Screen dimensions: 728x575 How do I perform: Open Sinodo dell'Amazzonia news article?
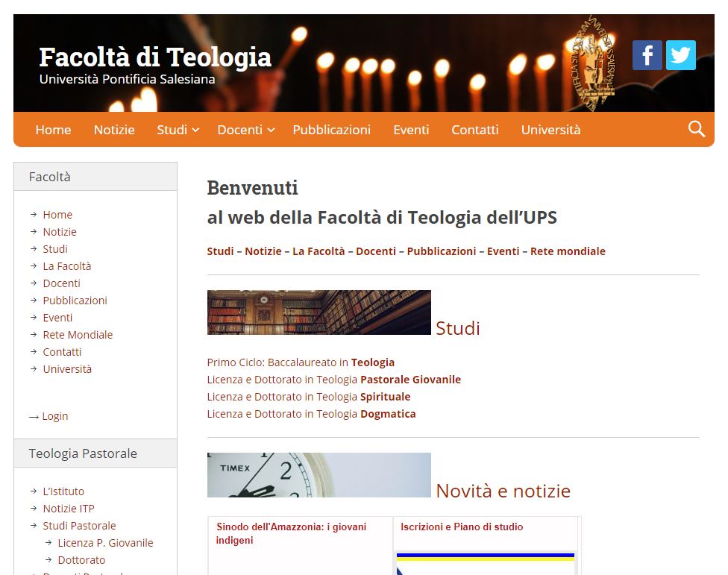coord(291,534)
